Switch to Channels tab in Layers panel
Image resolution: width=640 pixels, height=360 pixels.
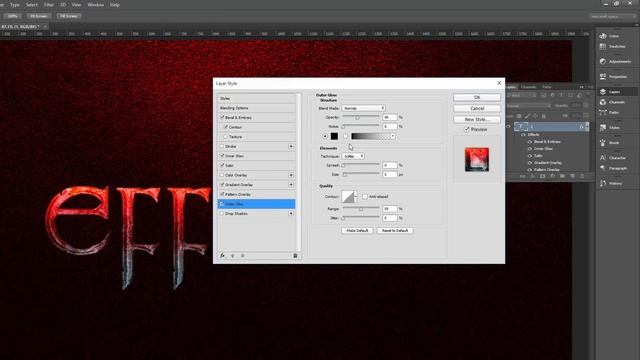(x=529, y=87)
